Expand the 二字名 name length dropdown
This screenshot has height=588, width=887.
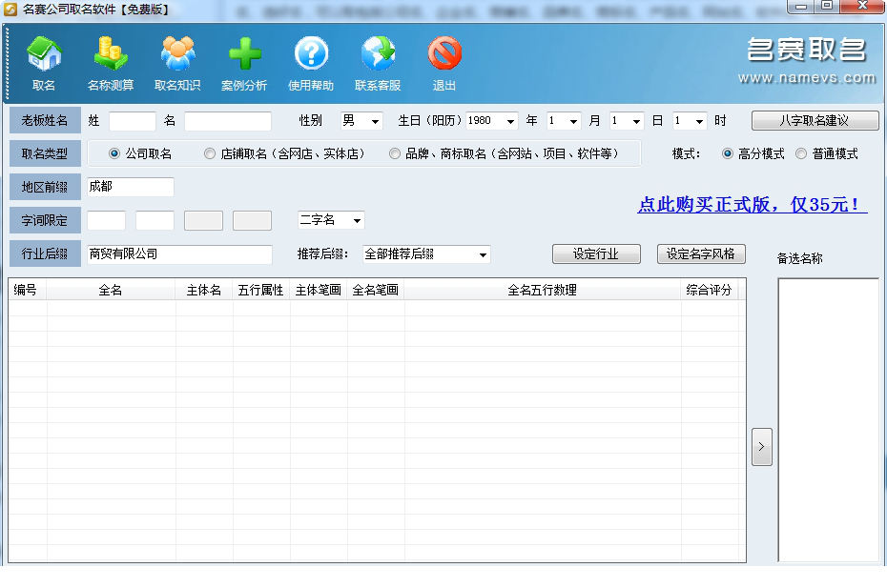(330, 219)
